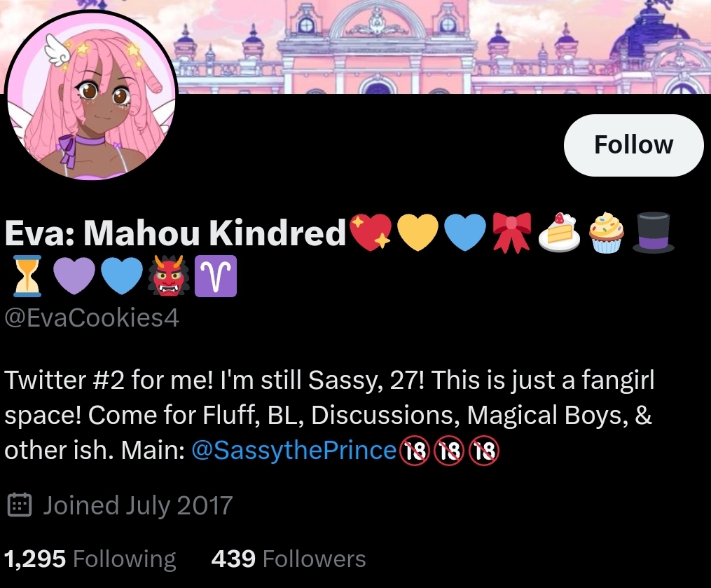Viewport: 711px width, 588px height.
Task: View the 1,295 Following list
Action: [x=90, y=559]
